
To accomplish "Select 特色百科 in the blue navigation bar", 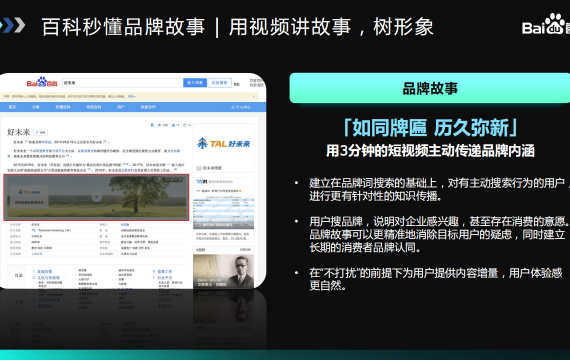I will coord(94,107).
